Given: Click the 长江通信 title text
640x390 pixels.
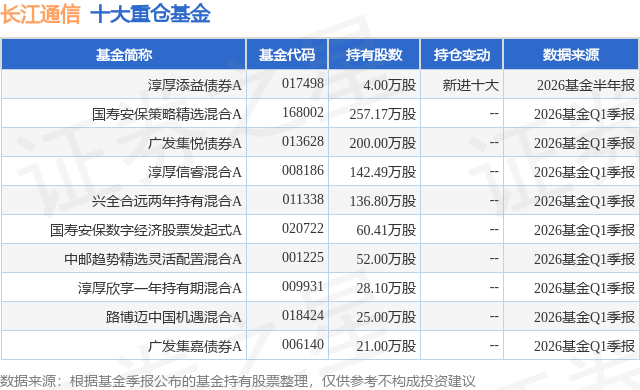Looking at the screenshot, I should (x=40, y=15).
